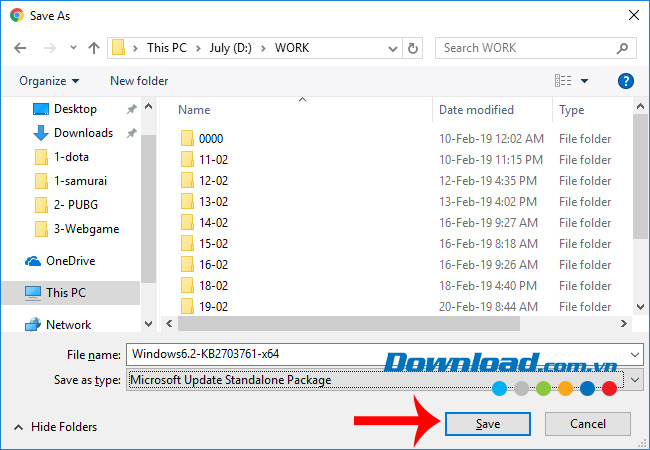Expand the chevron after This PC breadcrumb
Viewport: 650px width, 450px height.
198,48
